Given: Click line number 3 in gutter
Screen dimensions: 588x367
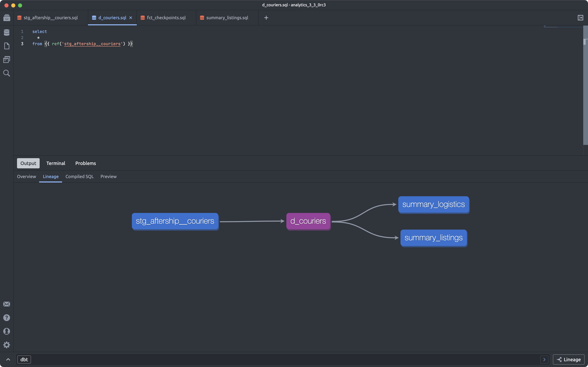Looking at the screenshot, I should click(x=22, y=44).
